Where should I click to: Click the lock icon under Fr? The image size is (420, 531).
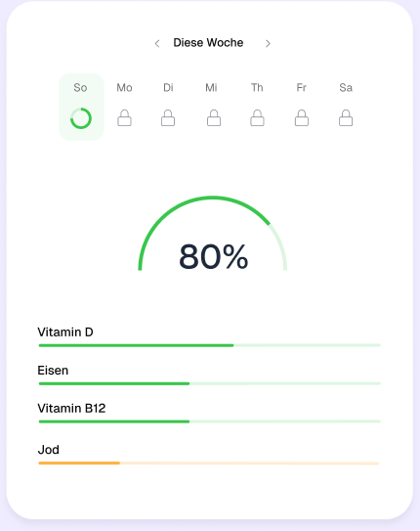(302, 118)
